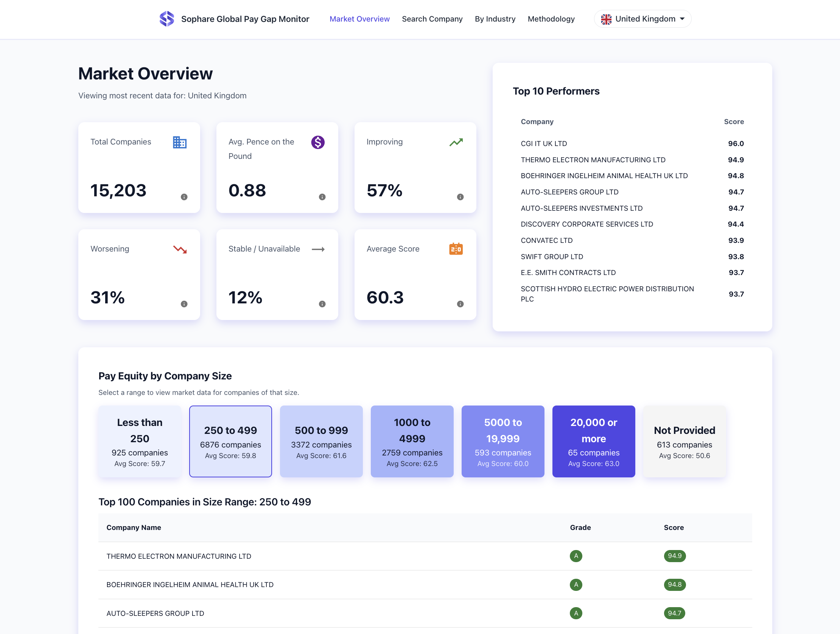Select the Not Provided size range card
The image size is (840, 634).
[x=684, y=441]
